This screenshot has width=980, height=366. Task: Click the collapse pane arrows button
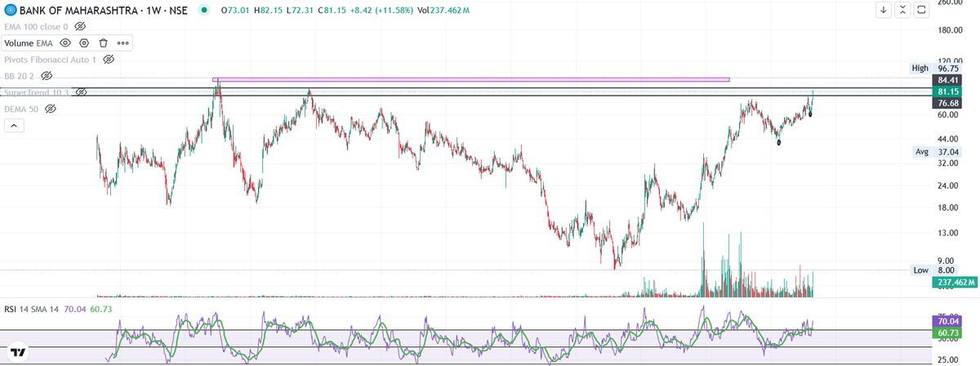902,10
